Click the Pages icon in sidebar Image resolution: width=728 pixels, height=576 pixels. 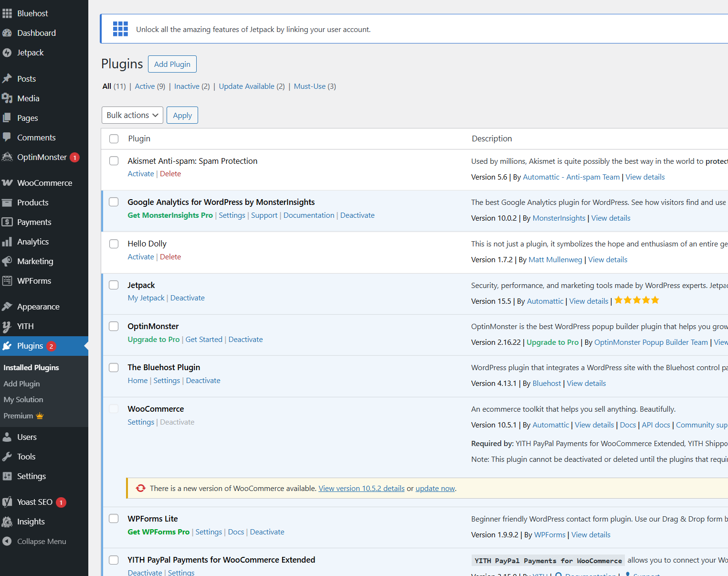(7, 118)
